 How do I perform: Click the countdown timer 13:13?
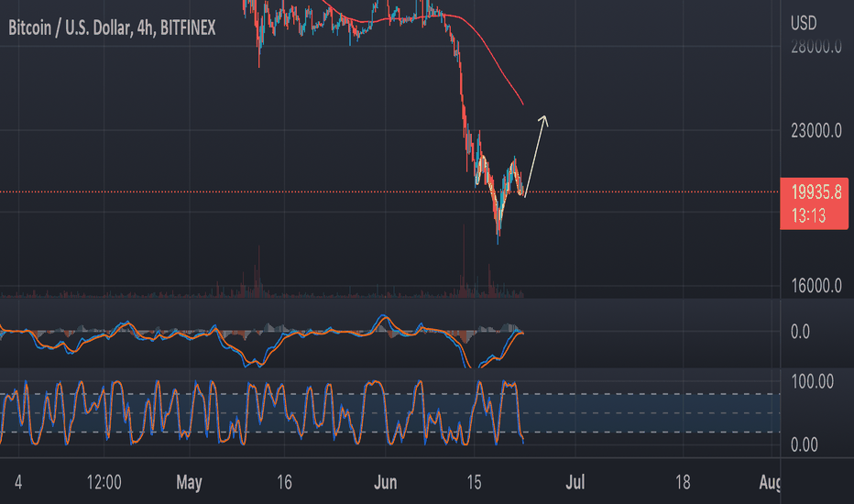[808, 215]
